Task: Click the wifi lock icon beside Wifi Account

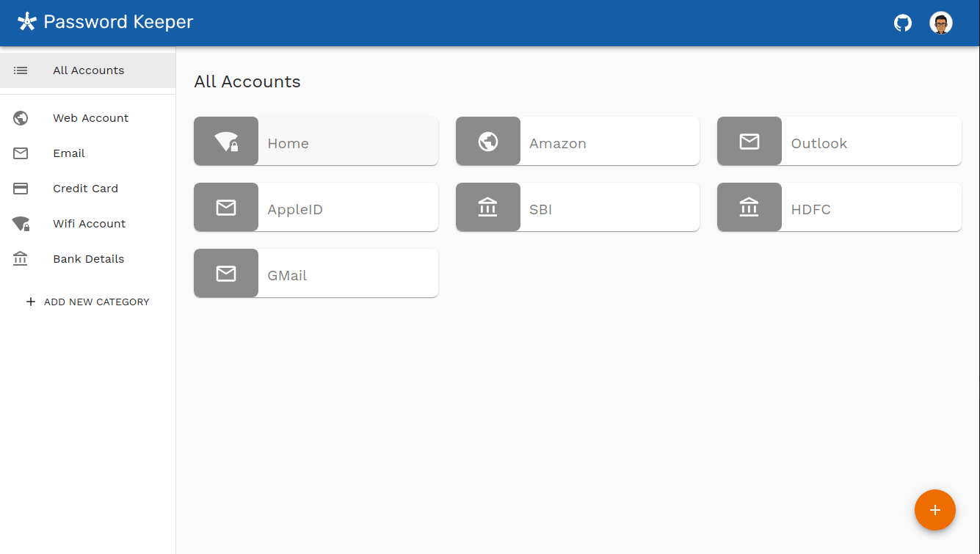Action: click(21, 224)
